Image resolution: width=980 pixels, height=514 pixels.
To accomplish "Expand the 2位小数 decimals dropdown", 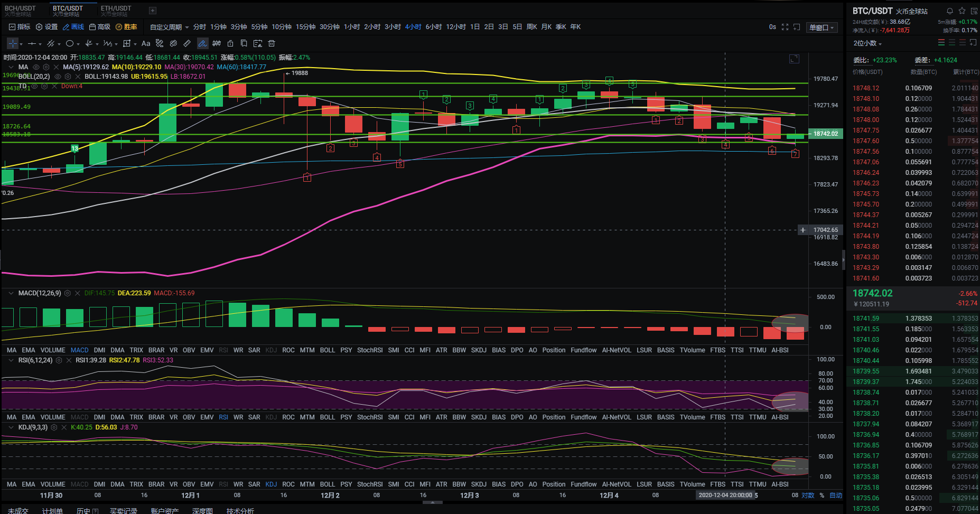I will [x=866, y=43].
